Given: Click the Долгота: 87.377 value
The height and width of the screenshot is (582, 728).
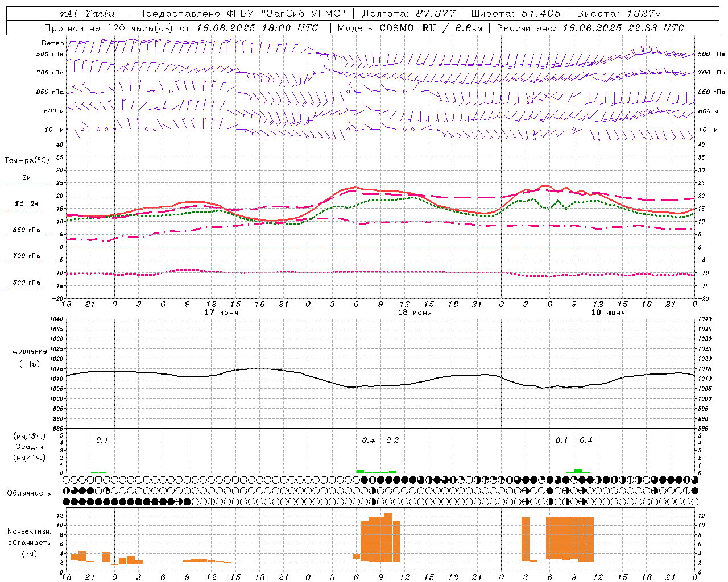Looking at the screenshot, I should pyautogui.click(x=408, y=14).
